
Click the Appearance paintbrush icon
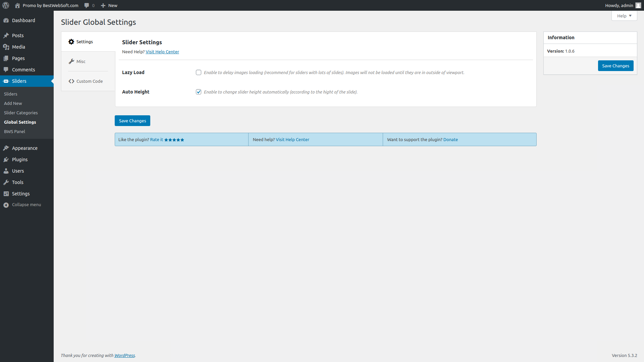coord(6,148)
